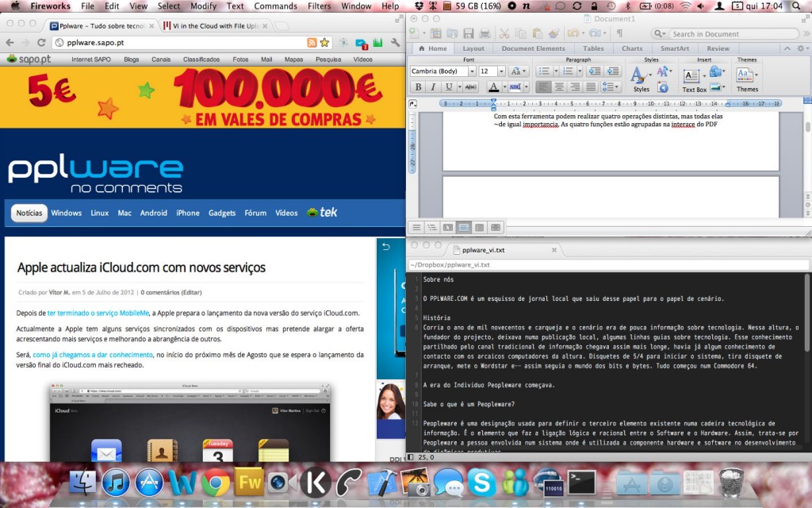
Task: Open Skype from the Dock
Action: tap(482, 482)
